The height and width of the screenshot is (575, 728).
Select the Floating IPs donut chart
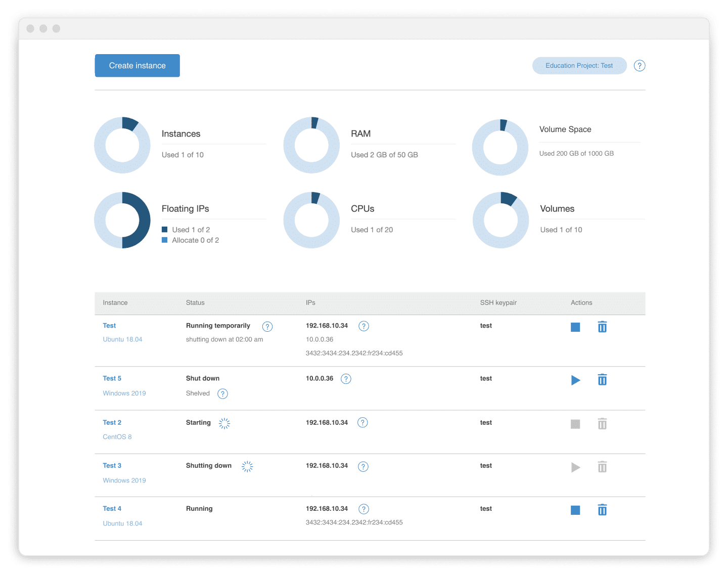(122, 220)
